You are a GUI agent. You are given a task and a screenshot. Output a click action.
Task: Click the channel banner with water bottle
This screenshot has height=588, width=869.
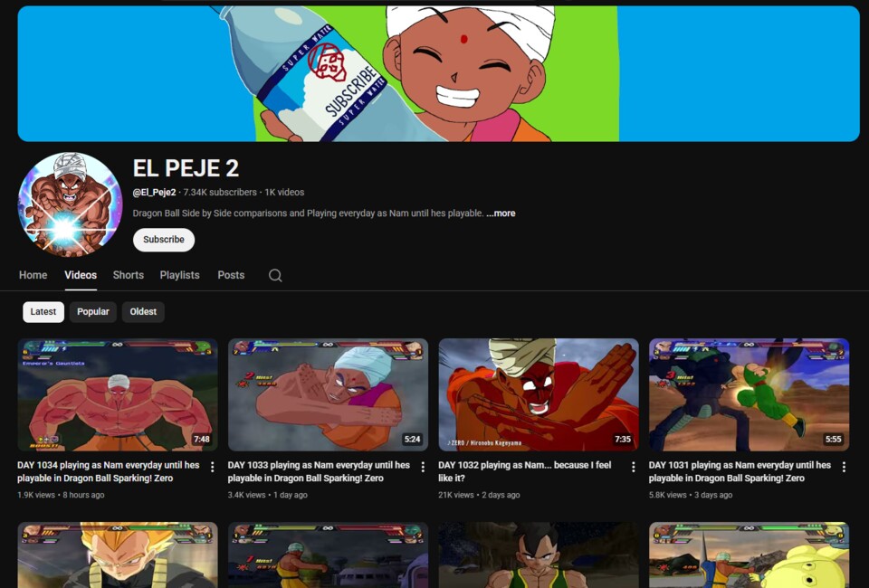(x=438, y=74)
